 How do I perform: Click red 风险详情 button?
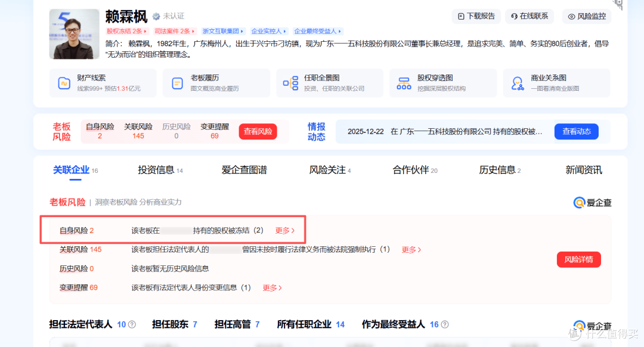(x=578, y=259)
